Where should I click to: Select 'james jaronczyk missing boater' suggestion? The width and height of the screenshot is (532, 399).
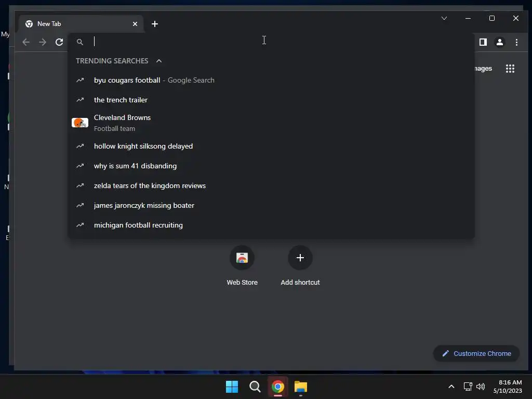pyautogui.click(x=271, y=205)
